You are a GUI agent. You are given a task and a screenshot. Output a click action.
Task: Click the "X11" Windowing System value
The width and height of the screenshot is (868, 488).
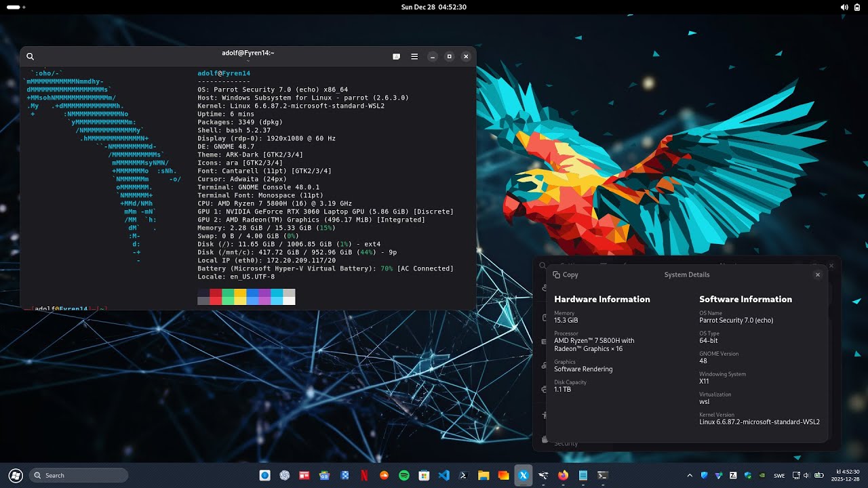click(x=704, y=381)
